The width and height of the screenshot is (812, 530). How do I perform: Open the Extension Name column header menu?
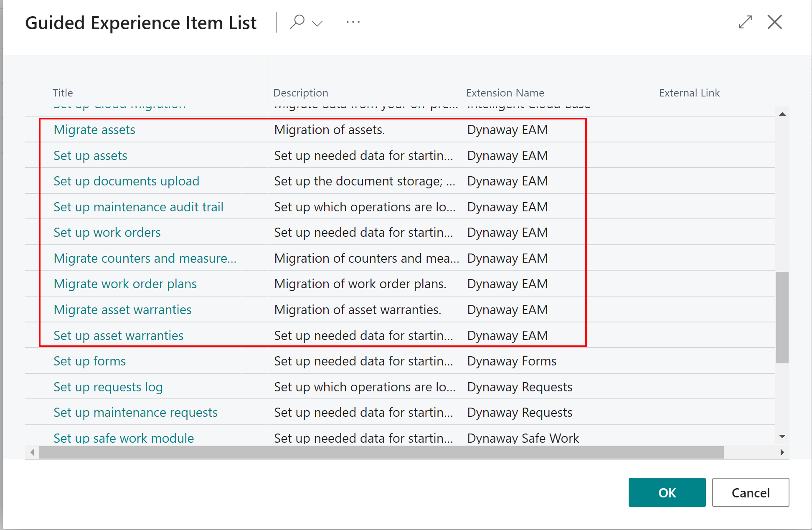(505, 93)
